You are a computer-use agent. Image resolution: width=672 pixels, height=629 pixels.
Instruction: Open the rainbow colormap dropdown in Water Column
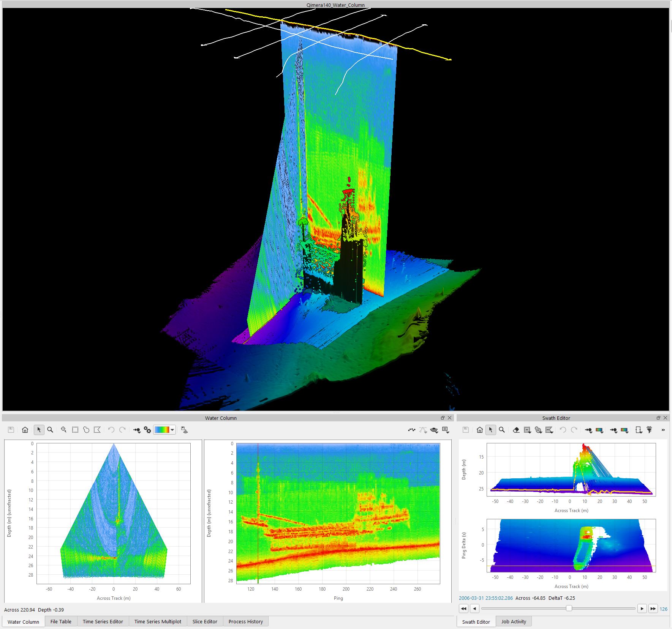(172, 430)
